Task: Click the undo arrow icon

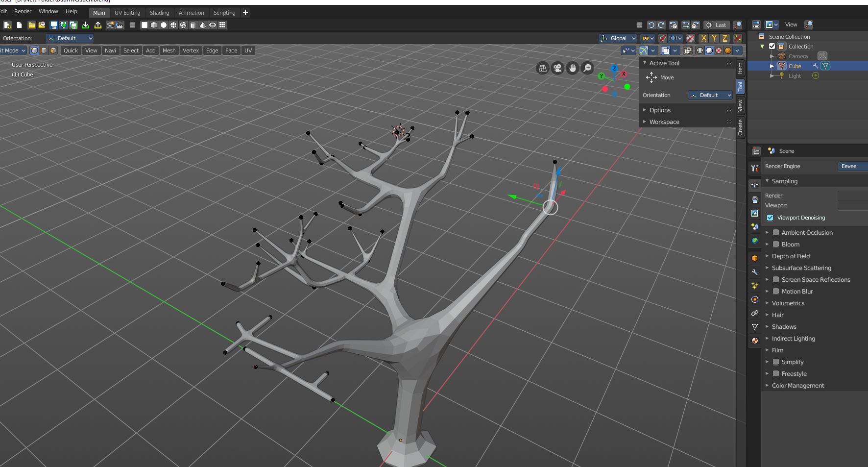Action: click(x=651, y=25)
